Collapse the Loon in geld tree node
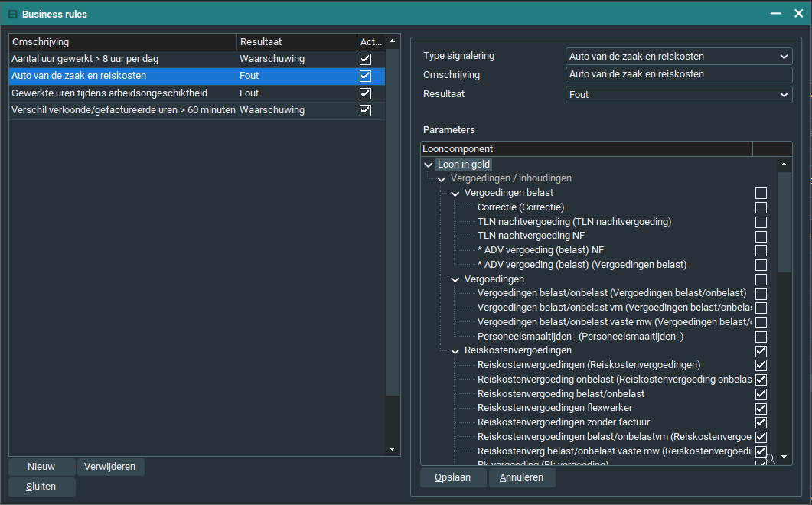The image size is (812, 505). pyautogui.click(x=428, y=165)
